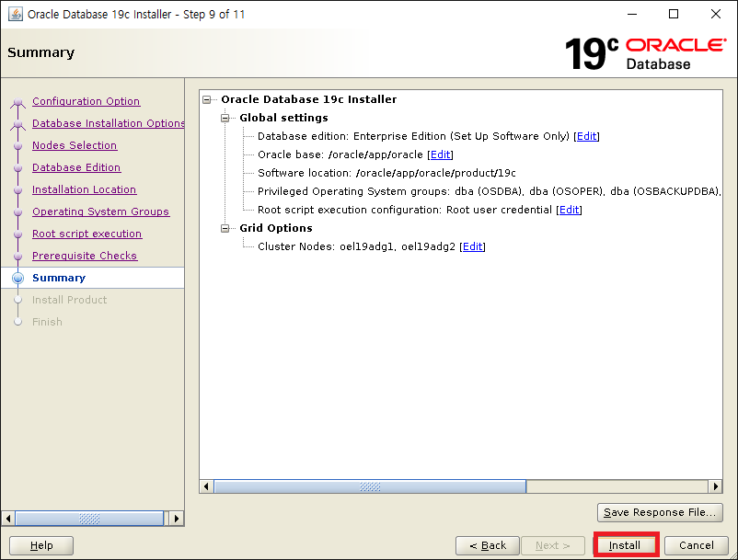Click the Java installer icon in title bar
This screenshot has height=560, width=738.
(x=15, y=14)
